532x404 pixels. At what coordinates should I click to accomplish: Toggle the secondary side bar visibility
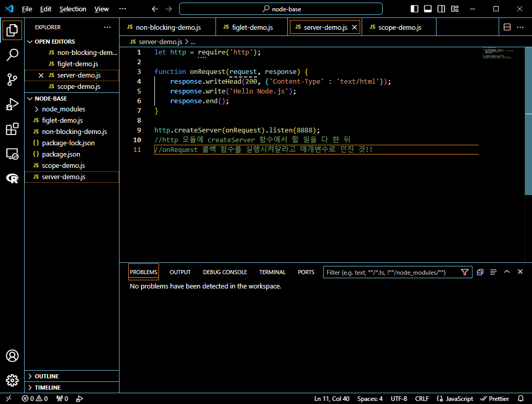(441, 9)
